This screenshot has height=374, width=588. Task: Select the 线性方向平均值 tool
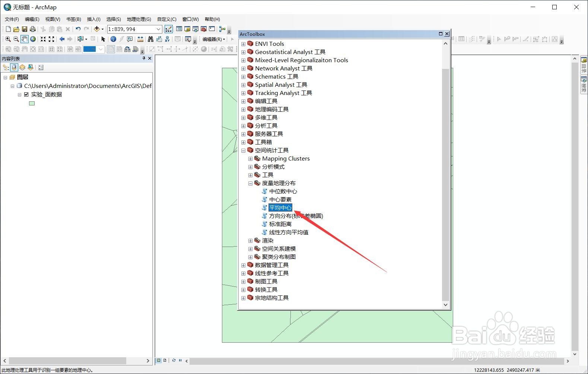[x=289, y=232]
